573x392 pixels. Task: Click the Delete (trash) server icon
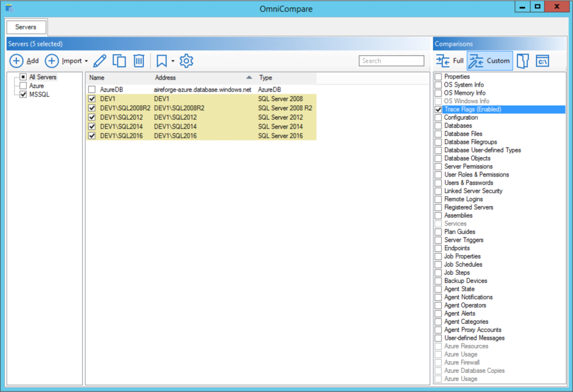[138, 60]
